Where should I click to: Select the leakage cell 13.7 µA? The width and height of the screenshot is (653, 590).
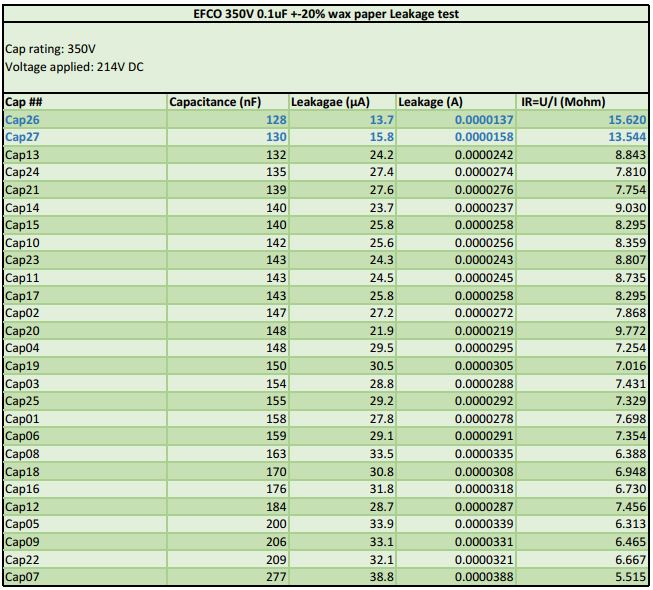coord(382,120)
